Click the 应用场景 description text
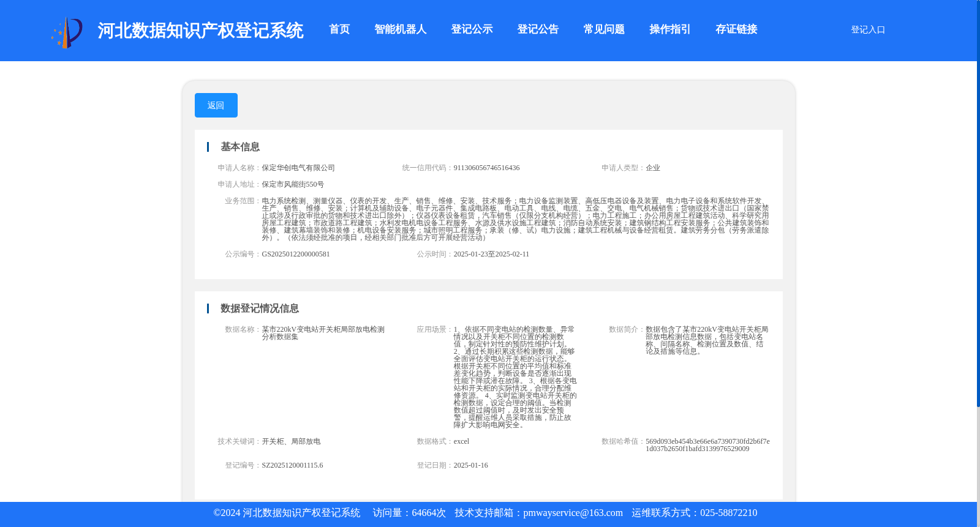Screen dimensions: 980x527 (x=515, y=377)
